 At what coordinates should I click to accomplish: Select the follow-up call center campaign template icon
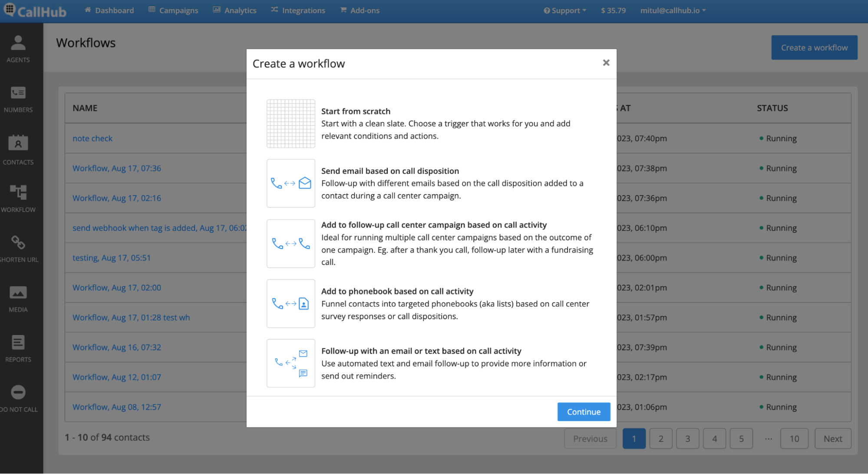pos(290,243)
